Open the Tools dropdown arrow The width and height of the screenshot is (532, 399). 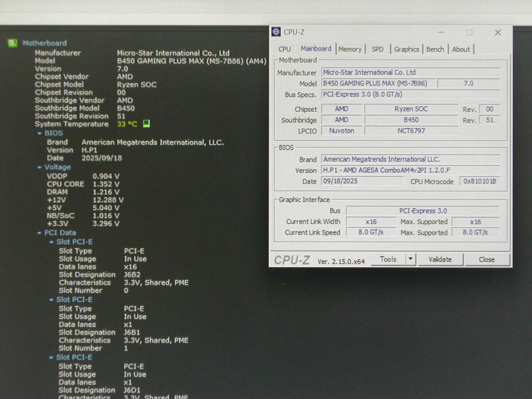[411, 259]
